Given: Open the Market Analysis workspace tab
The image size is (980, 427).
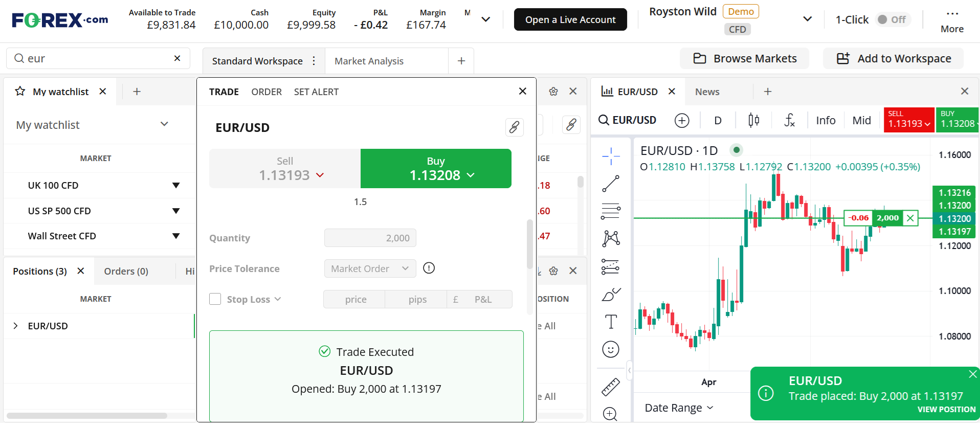Looking at the screenshot, I should pos(369,61).
